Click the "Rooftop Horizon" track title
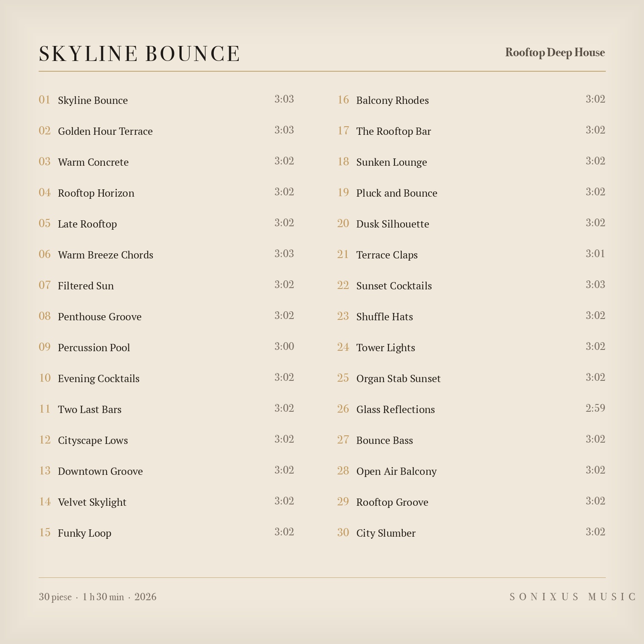Screen dimensions: 644x644 96,193
